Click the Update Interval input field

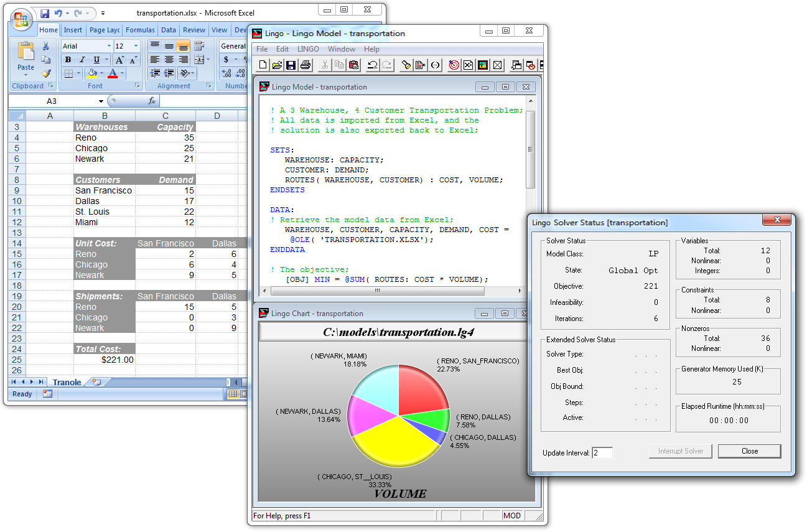(x=602, y=453)
